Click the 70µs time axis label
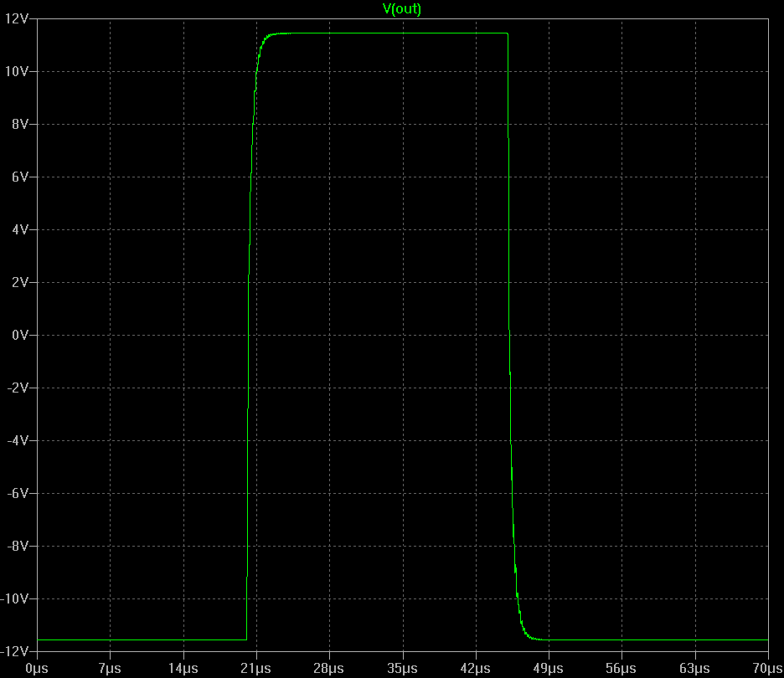784x678 pixels. [x=768, y=669]
